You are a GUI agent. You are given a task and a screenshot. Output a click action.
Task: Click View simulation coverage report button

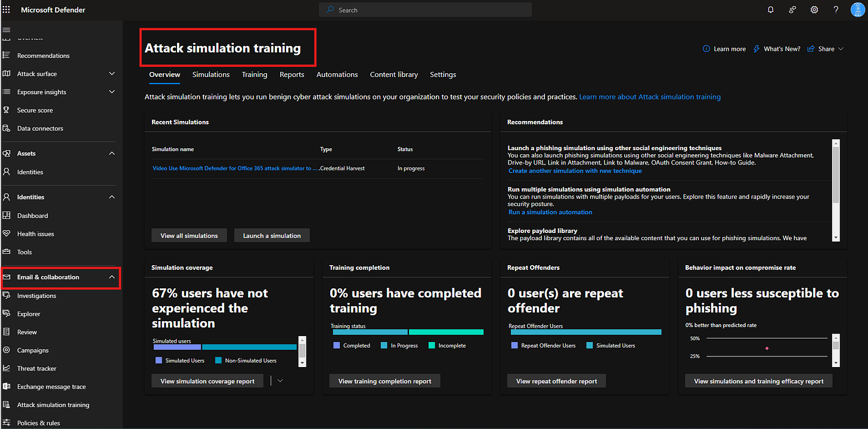pos(207,381)
